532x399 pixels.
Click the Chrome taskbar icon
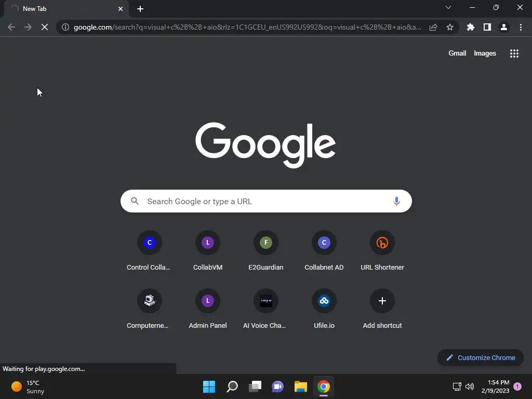pyautogui.click(x=324, y=387)
